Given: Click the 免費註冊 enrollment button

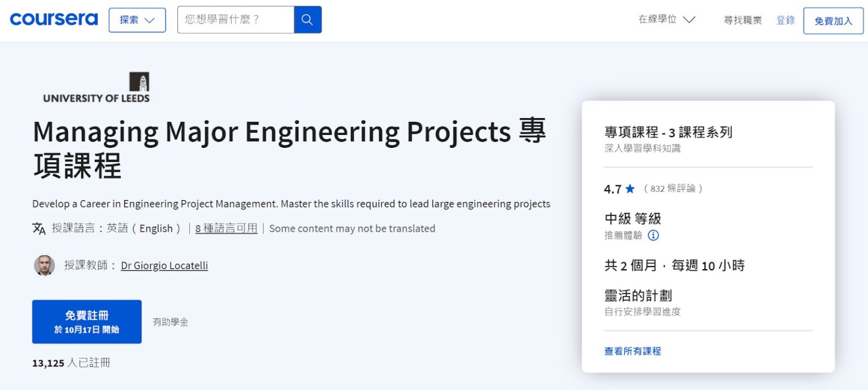Looking at the screenshot, I should 86,321.
